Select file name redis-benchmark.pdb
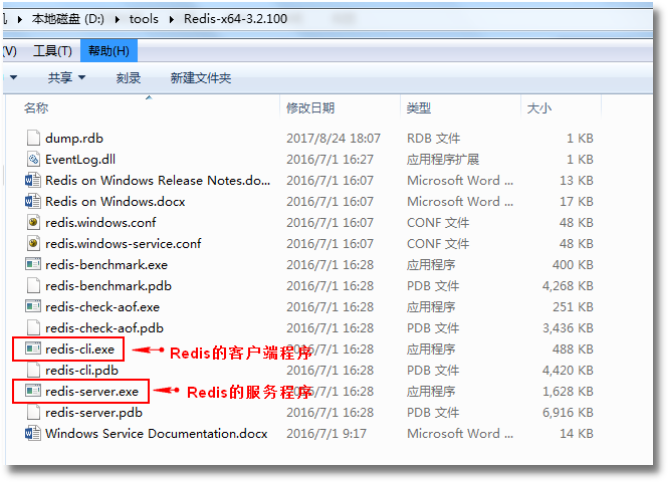The image size is (670, 483). point(109,286)
